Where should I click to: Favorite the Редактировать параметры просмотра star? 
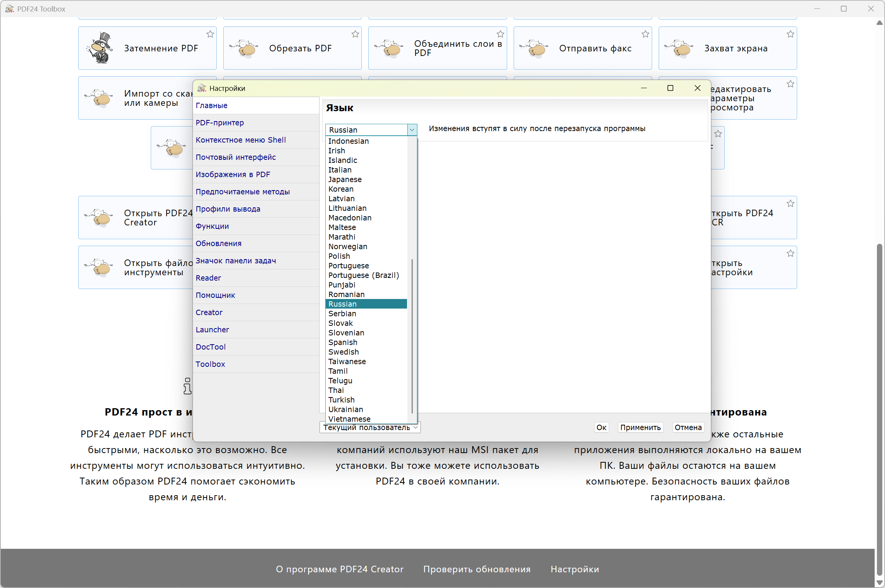791,84
